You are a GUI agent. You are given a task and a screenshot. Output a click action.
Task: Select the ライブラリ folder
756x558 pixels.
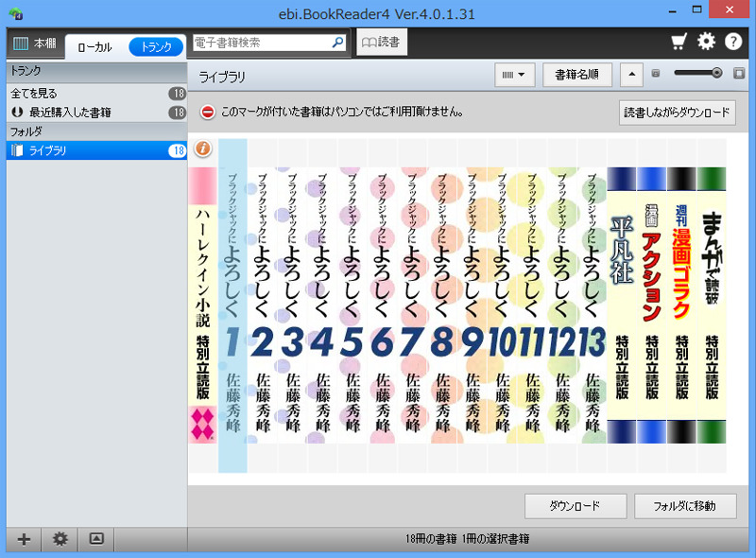point(96,150)
